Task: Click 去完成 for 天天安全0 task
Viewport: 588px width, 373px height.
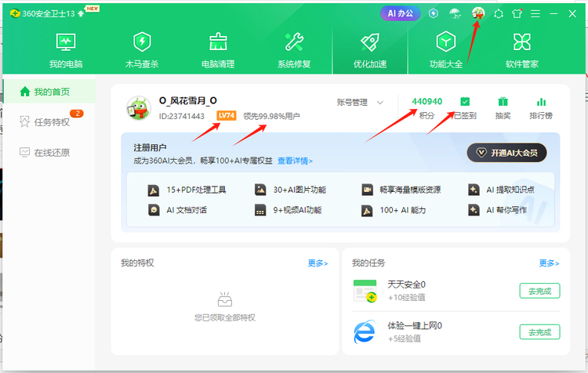Action: [539, 291]
